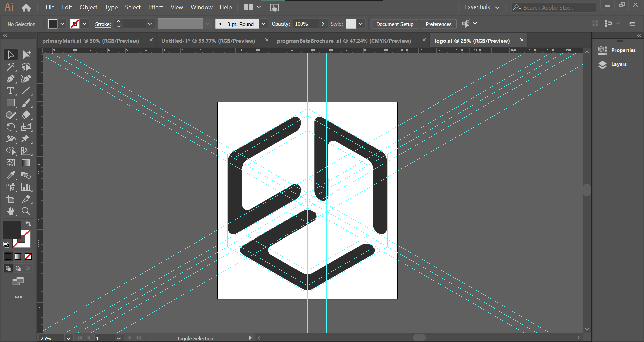The image size is (644, 342).
Task: Select the Selection tool
Action: tap(11, 54)
